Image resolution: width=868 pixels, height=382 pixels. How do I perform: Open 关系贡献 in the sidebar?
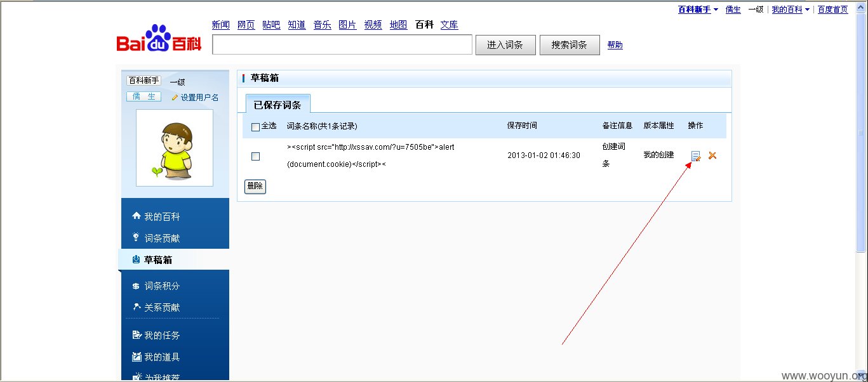click(x=162, y=307)
